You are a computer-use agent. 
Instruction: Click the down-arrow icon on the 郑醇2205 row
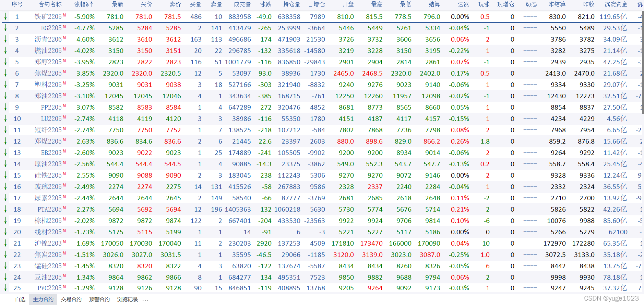[x=5, y=62]
